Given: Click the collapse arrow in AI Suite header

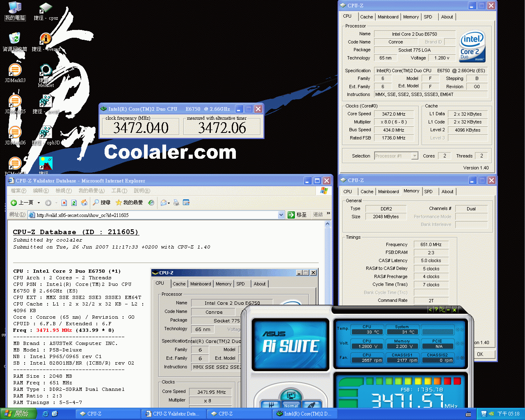Looking at the screenshot, I should click(x=430, y=310).
